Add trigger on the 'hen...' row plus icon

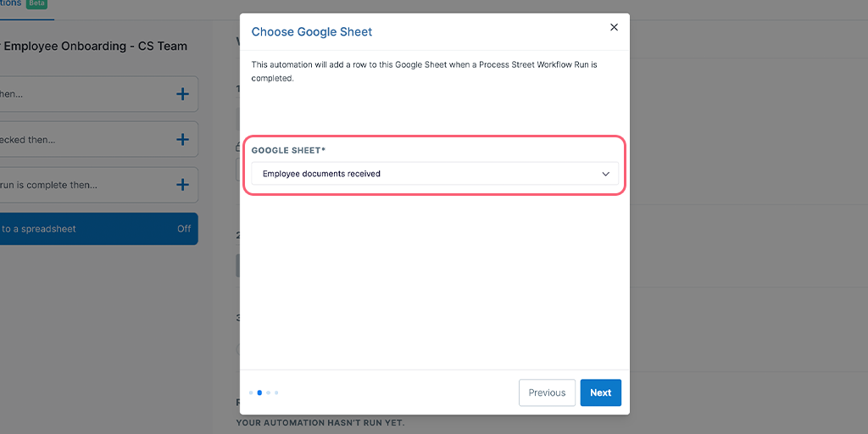(182, 94)
